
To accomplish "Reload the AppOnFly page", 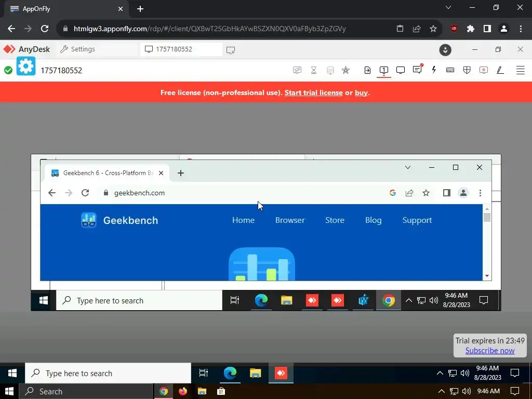I will click(45, 29).
